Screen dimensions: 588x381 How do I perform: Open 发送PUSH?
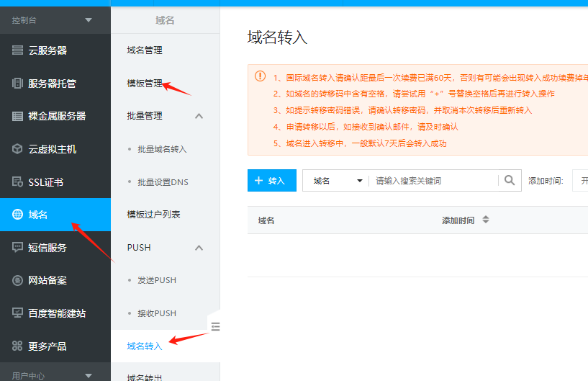[157, 280]
